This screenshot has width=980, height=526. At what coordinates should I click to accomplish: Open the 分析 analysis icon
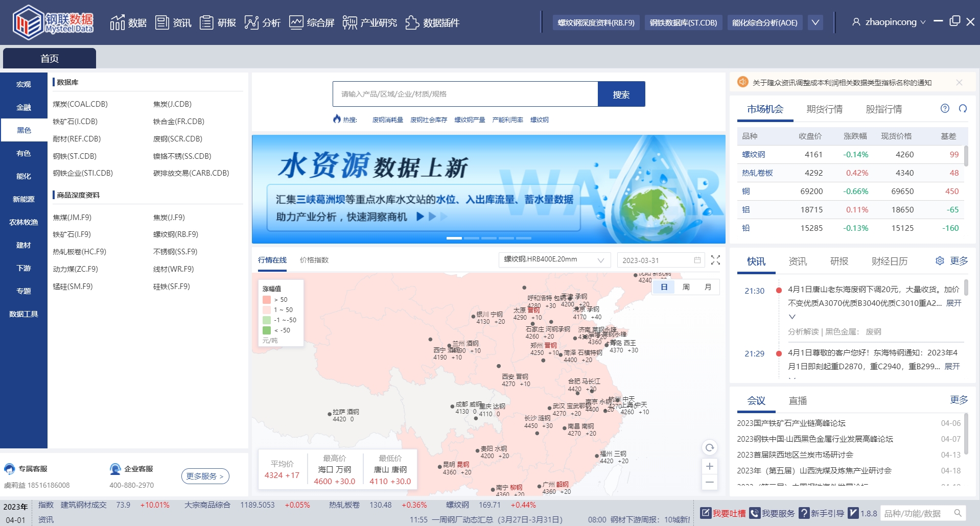coord(251,22)
